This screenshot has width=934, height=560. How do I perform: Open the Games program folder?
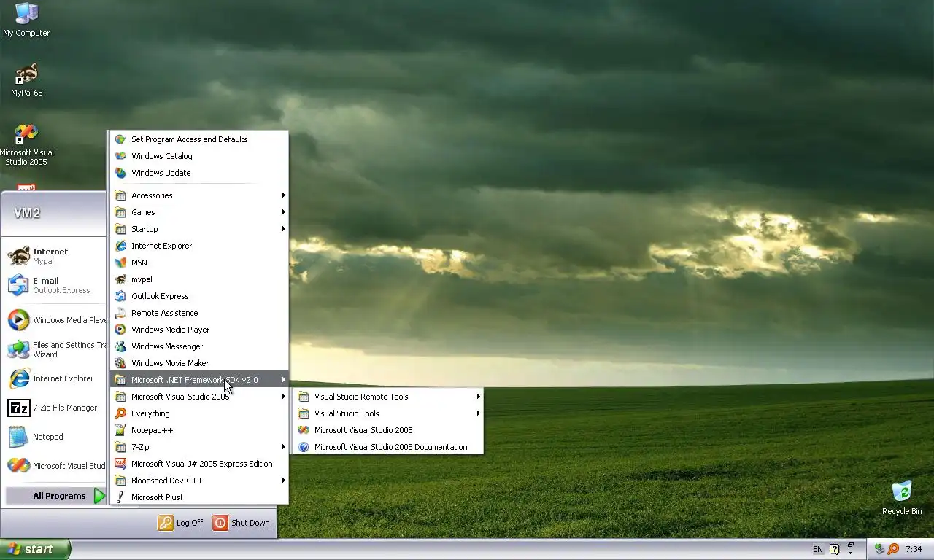(x=199, y=212)
